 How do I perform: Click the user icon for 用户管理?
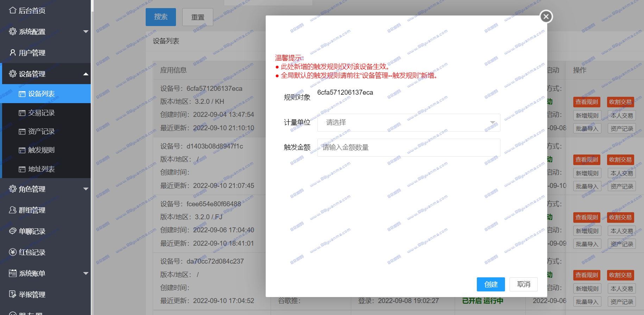pos(13,52)
